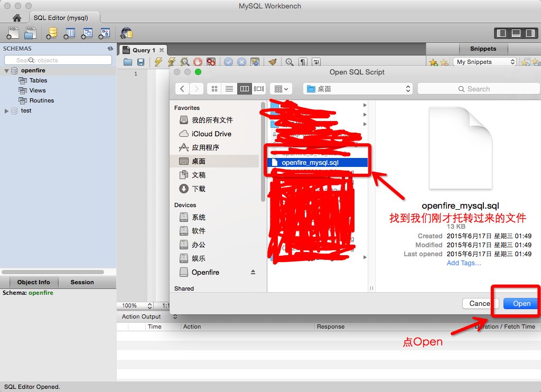Expand the test schema
The width and height of the screenshot is (541, 392).
(6, 111)
